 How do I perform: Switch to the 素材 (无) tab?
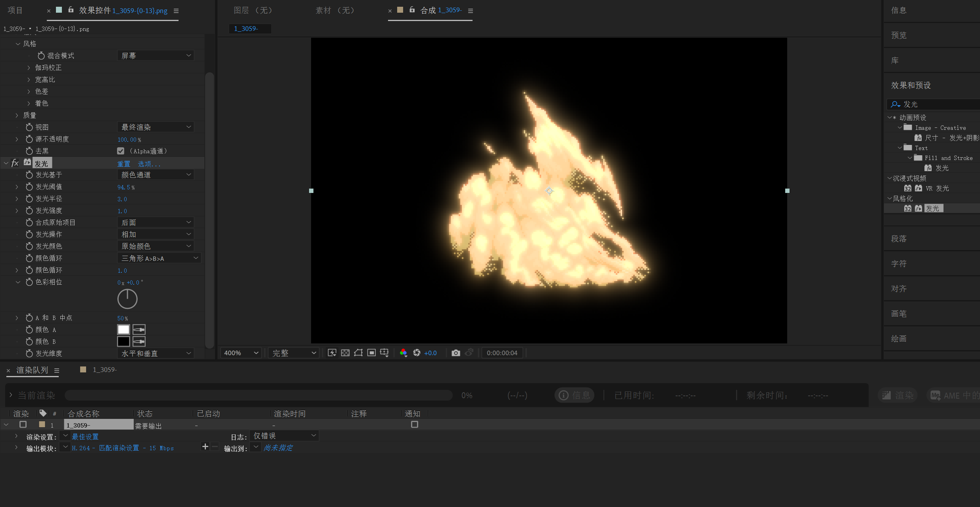click(335, 10)
